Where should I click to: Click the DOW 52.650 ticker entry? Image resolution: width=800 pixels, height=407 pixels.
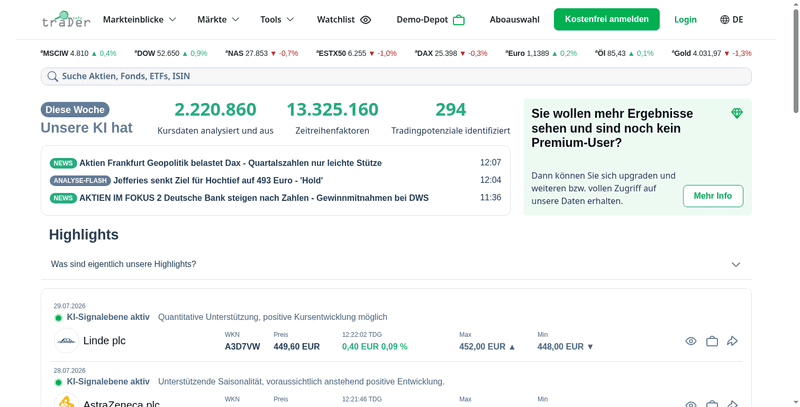click(171, 53)
